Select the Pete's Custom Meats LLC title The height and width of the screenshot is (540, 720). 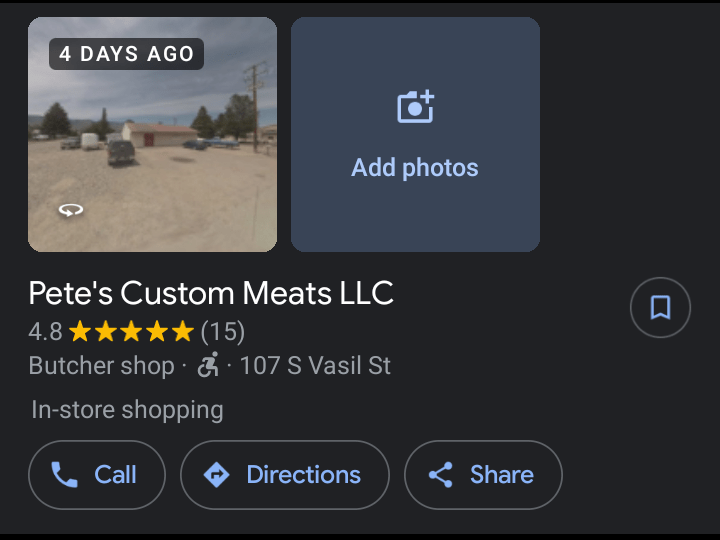[211, 293]
